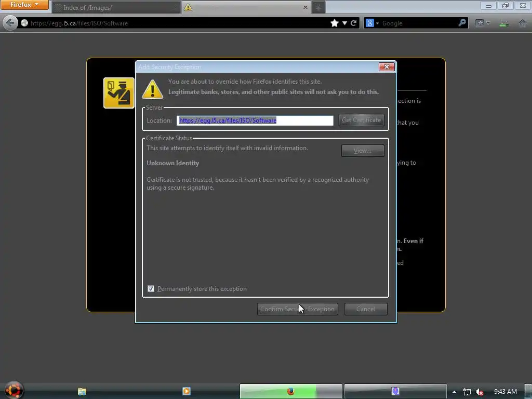
Task: Click the yellow warning triangle in dialog
Action: pyautogui.click(x=152, y=89)
